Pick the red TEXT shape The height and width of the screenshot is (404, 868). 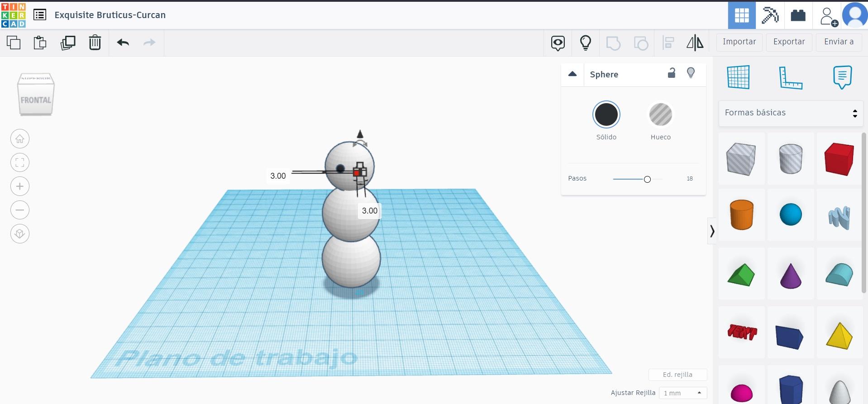pos(742,333)
